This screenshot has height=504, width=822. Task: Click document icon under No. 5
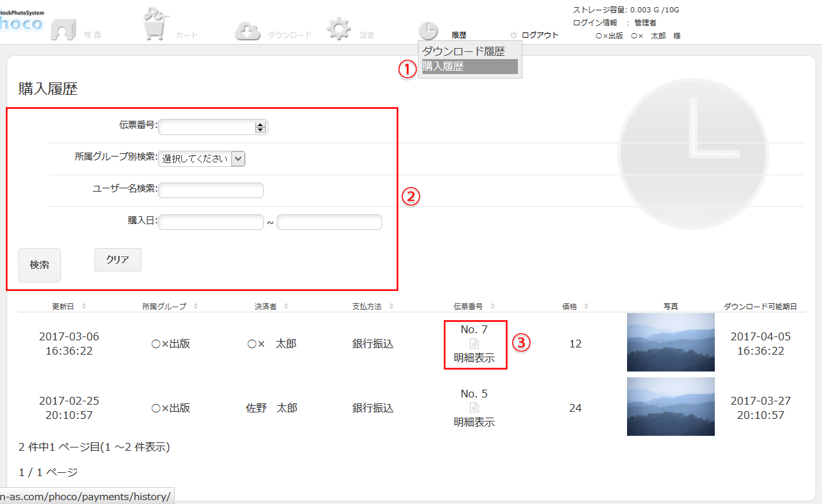point(474,408)
